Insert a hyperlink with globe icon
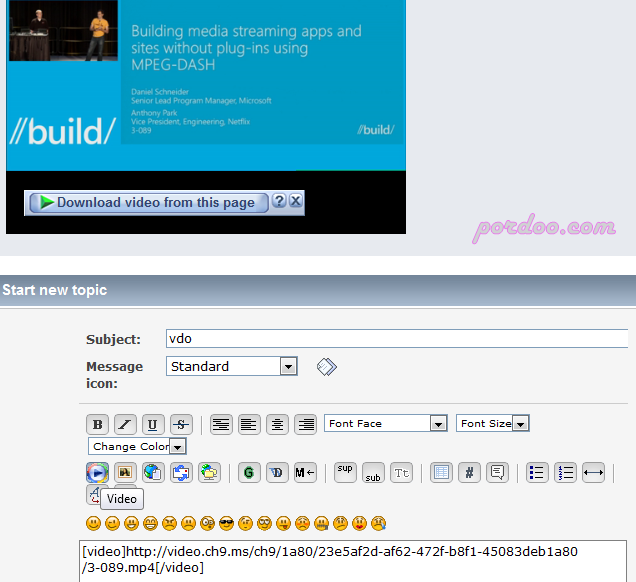The width and height of the screenshot is (636, 582). (x=153, y=472)
